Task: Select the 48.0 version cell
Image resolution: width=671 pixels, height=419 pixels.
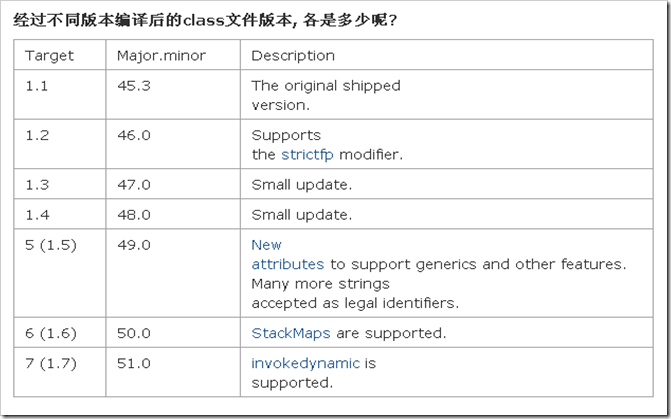Action: click(134, 215)
